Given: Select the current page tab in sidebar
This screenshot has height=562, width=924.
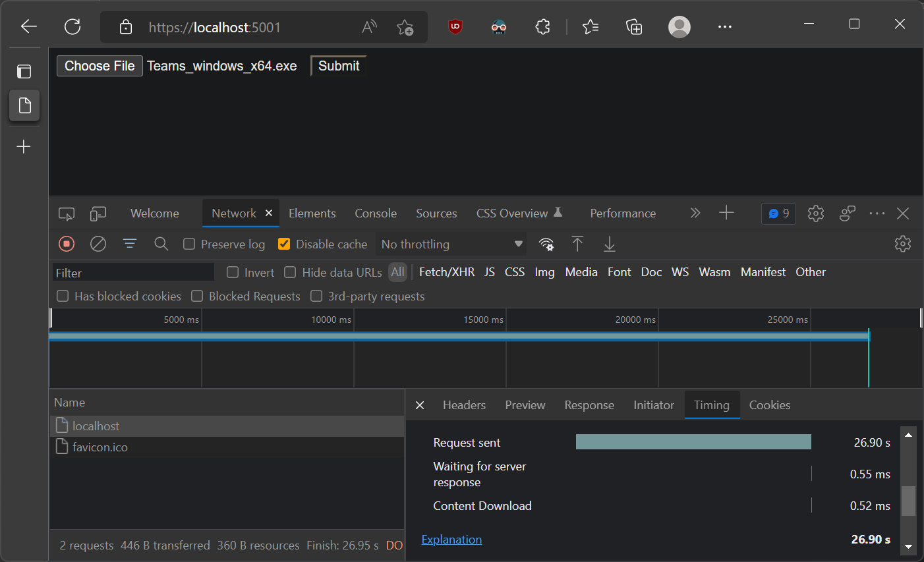Looking at the screenshot, I should tap(24, 105).
